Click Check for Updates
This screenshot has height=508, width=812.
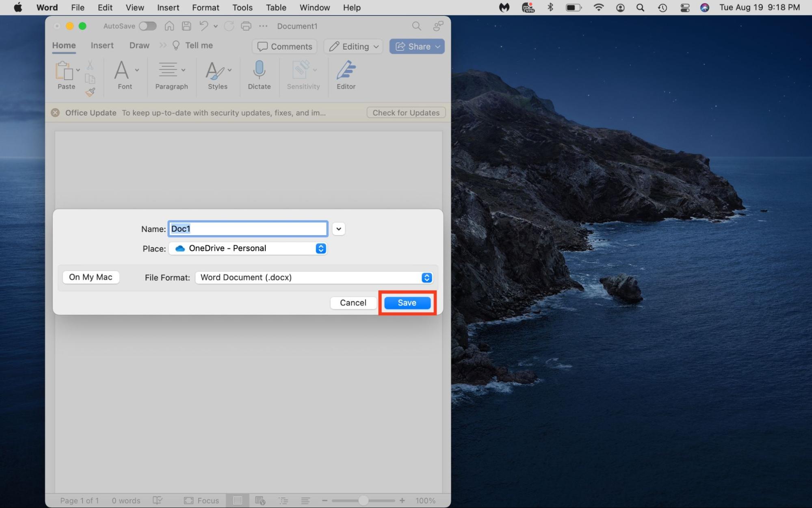coord(405,113)
